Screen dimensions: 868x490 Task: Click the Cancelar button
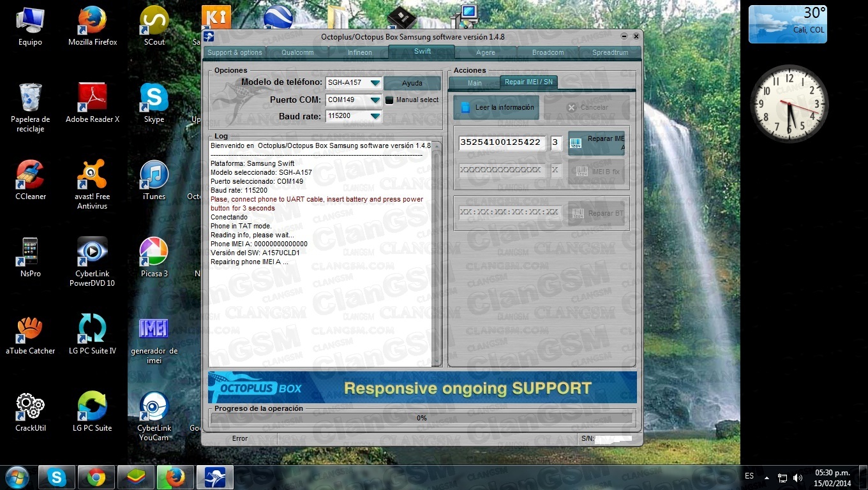[587, 107]
